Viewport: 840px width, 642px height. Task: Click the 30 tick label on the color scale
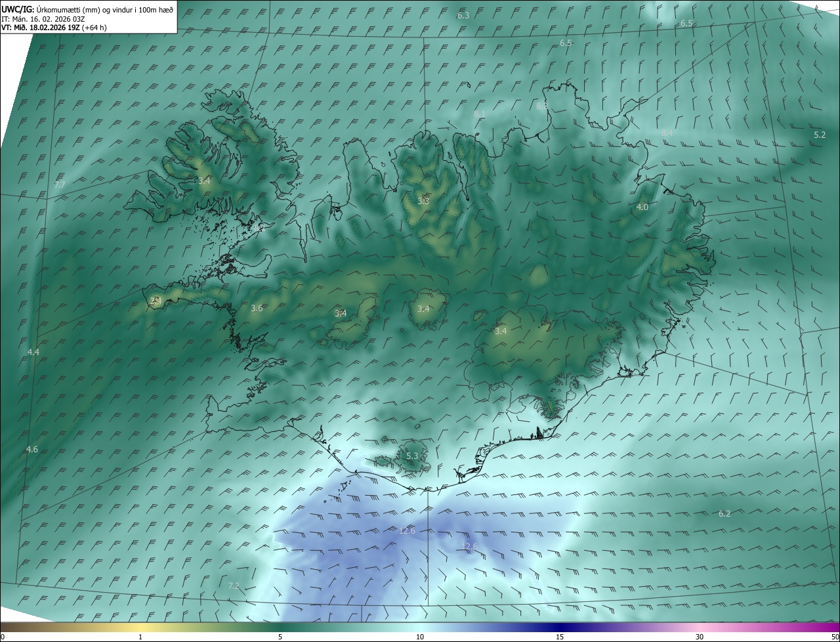(700, 637)
